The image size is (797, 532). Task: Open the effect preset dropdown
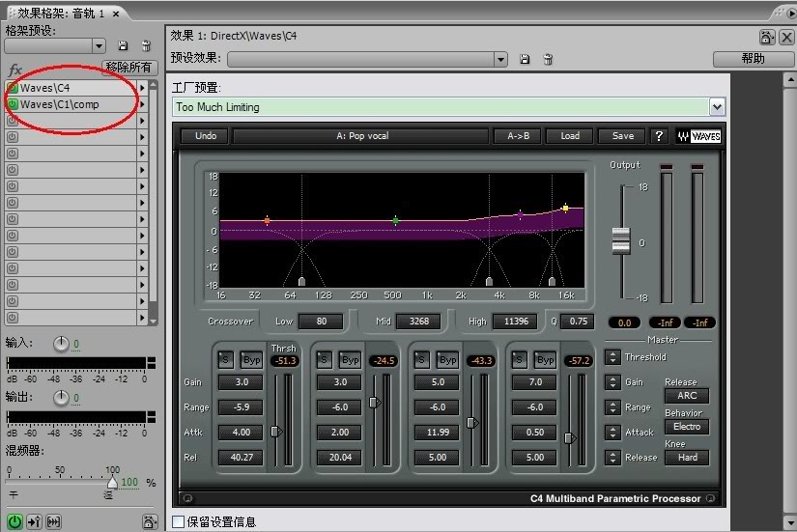pos(500,60)
